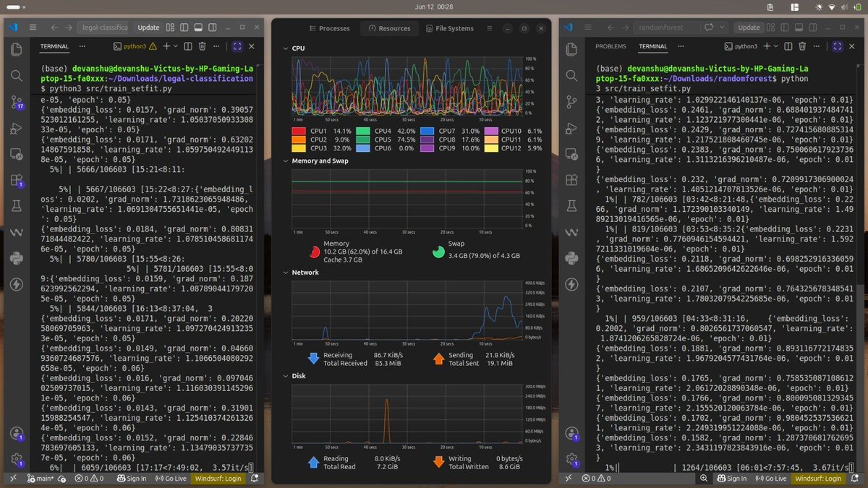Toggle maximized terminal panel in legal-classification window
This screenshot has width=868, height=488.
pos(237,46)
